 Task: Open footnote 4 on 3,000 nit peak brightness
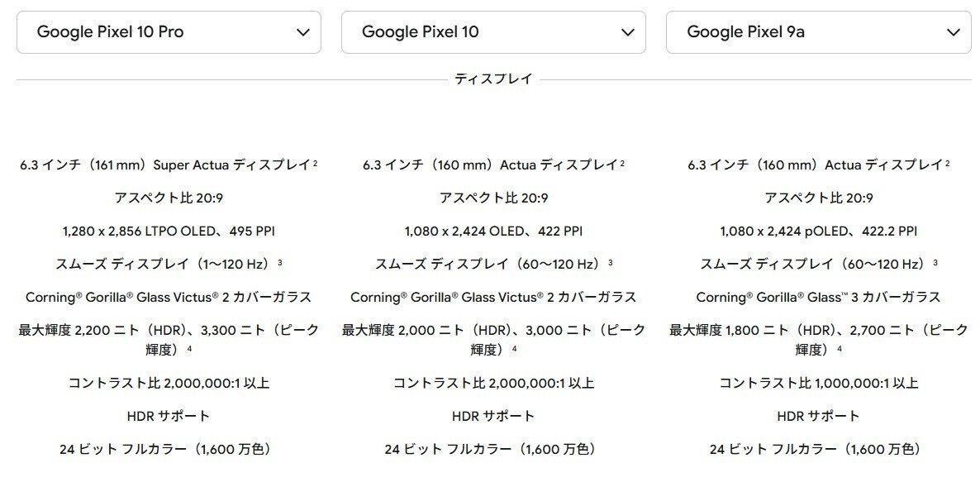(x=514, y=349)
